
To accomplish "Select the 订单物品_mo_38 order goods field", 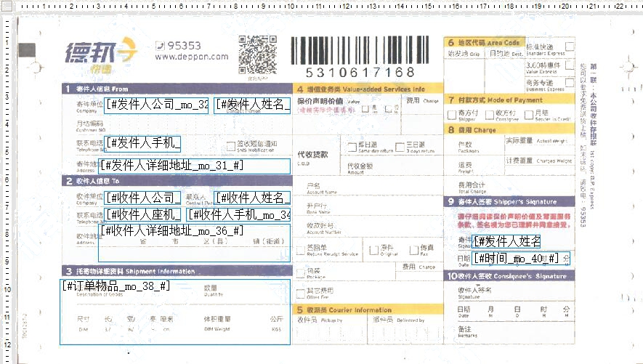I will (175, 312).
